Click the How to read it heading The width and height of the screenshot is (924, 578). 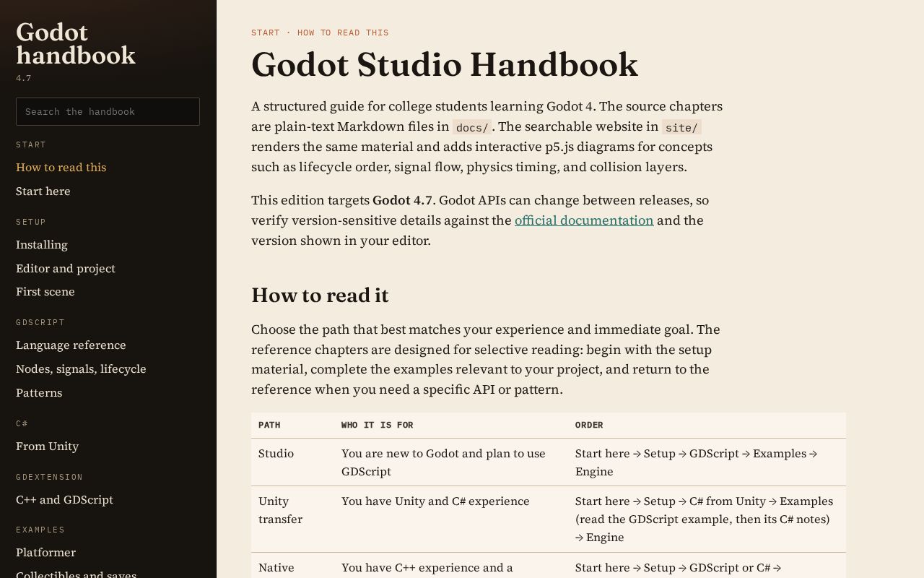click(320, 296)
